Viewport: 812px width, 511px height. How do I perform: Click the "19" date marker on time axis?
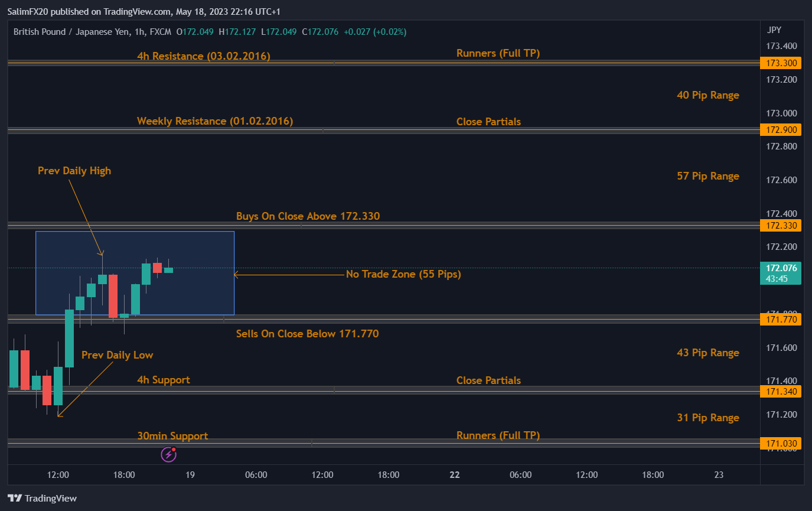point(190,474)
